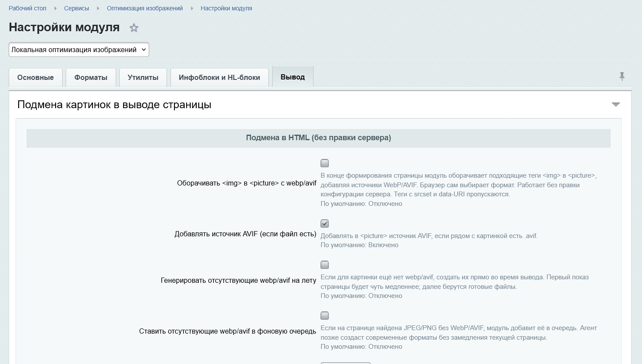The height and width of the screenshot is (364, 642).
Task: Click the text 'По умолчанию: Включено'
Action: tap(359, 245)
